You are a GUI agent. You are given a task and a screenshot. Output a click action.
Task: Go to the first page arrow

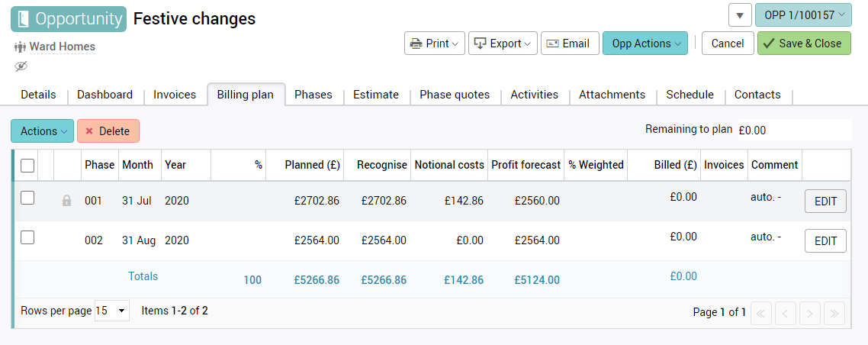[x=761, y=312]
